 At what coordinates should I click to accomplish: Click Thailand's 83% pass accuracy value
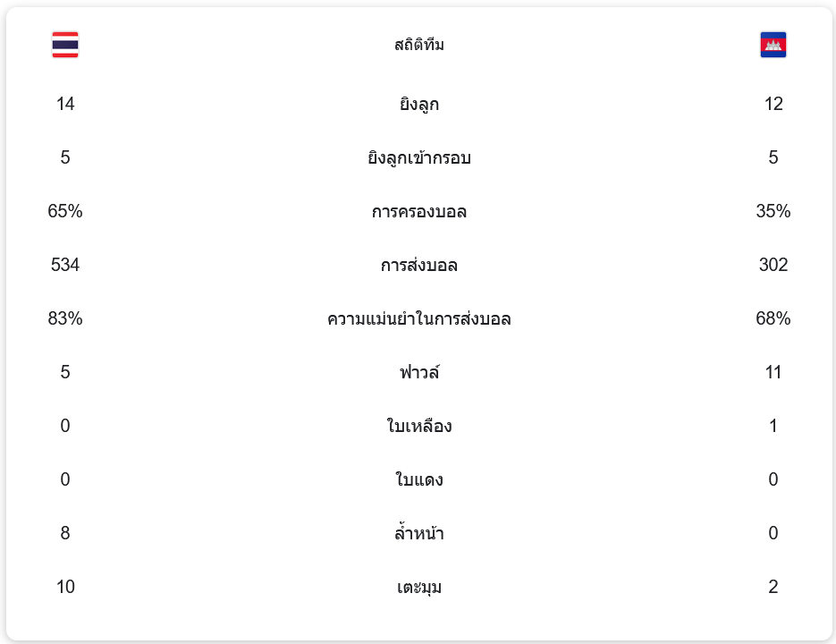(x=65, y=319)
